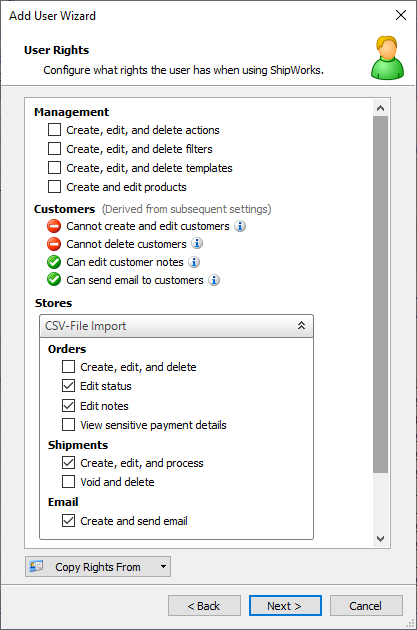Viewport: 417px width, 630px height.
Task: Click the scrollbar up arrow
Action: coord(380,108)
